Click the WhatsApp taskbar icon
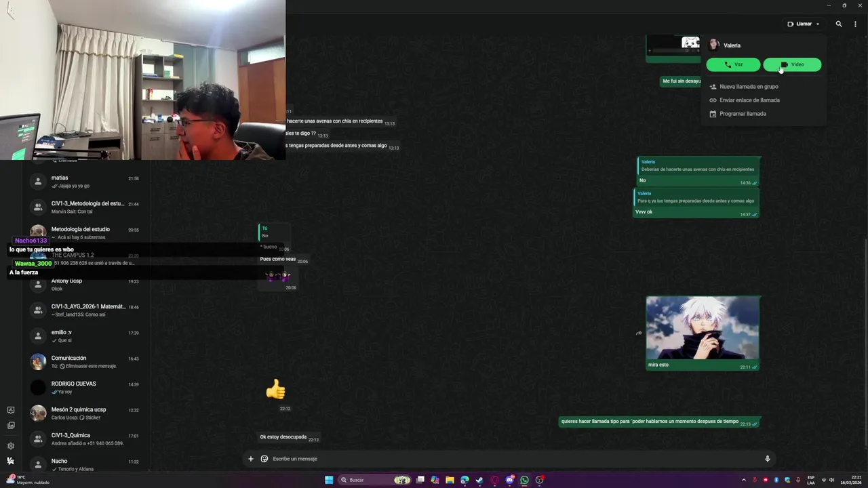868x488 pixels. click(525, 480)
